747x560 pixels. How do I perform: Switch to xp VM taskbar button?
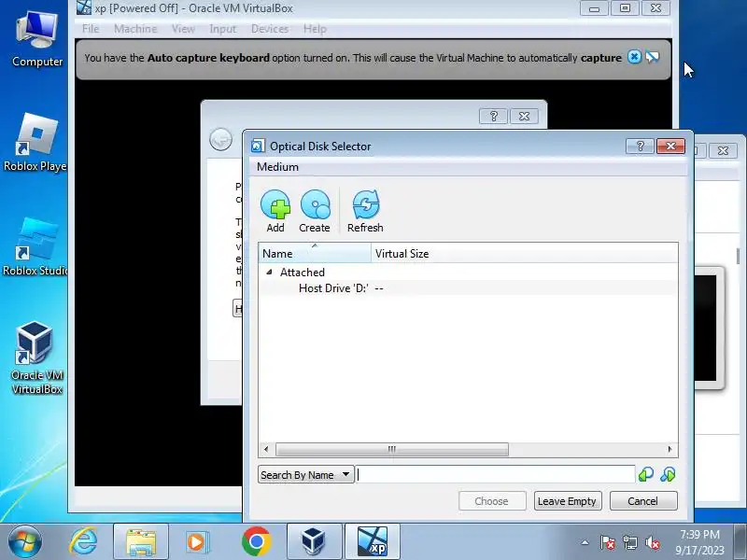click(373, 542)
